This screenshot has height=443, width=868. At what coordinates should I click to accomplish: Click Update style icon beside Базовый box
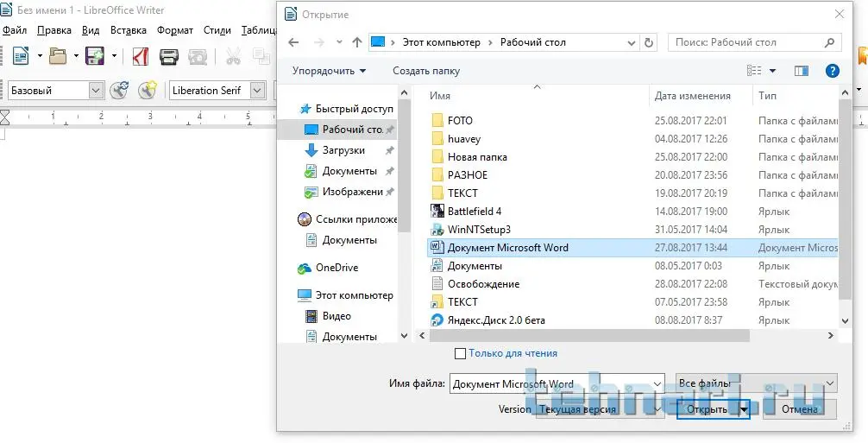[x=119, y=91]
